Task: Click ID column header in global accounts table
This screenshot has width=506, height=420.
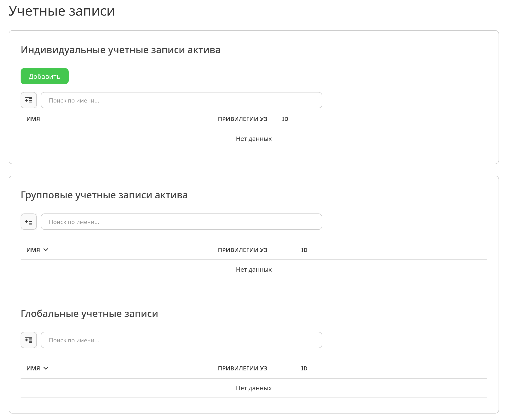Action: click(x=304, y=368)
